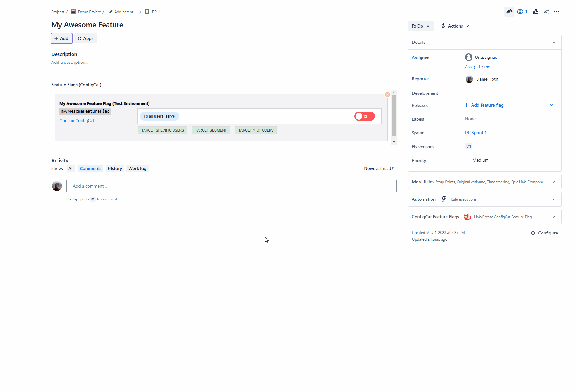
Task: Click the Automation lightning bolt icon
Action: pos(444,199)
